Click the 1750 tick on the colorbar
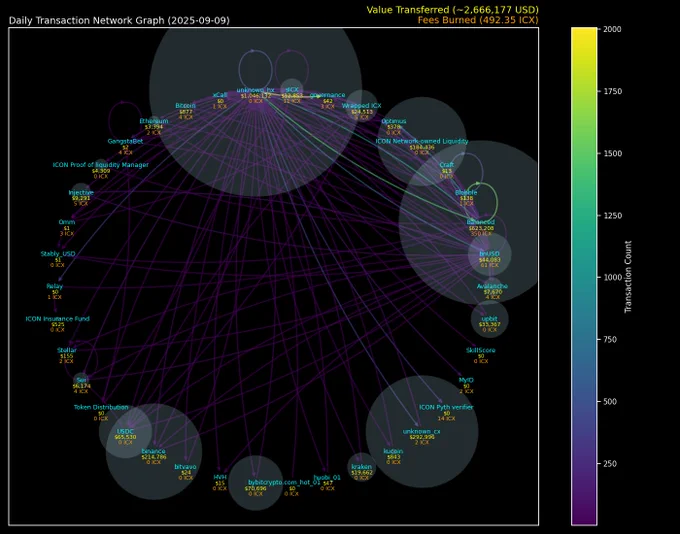 pyautogui.click(x=612, y=91)
